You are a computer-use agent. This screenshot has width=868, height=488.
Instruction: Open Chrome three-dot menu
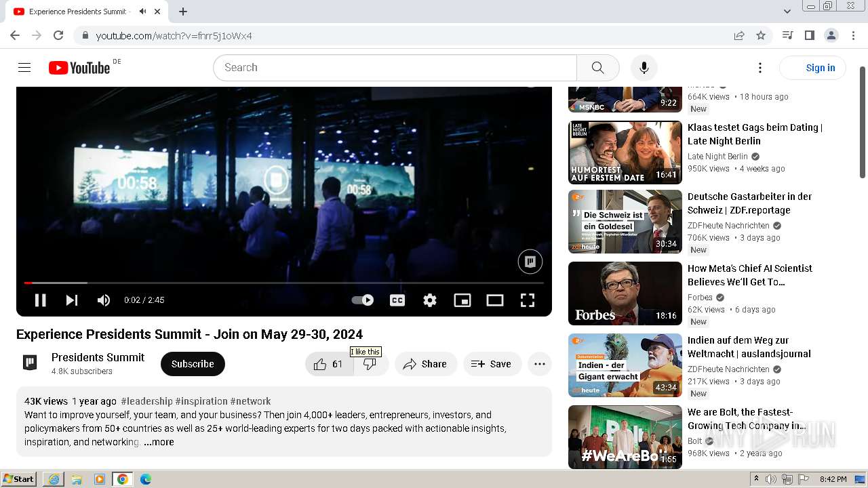[x=853, y=35]
